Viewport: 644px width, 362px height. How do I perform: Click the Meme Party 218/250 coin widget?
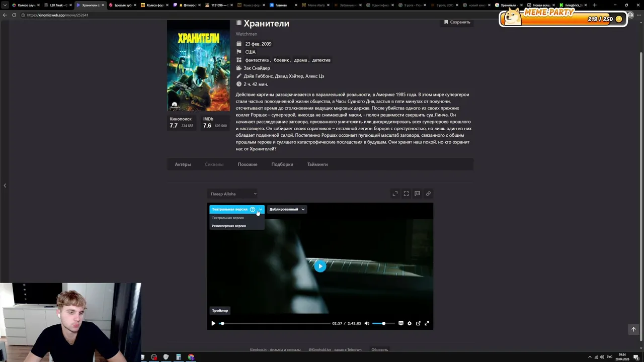[x=563, y=19]
